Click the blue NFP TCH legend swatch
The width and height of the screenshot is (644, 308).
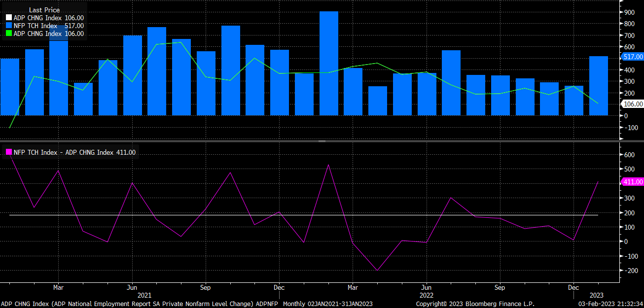(x=8, y=26)
